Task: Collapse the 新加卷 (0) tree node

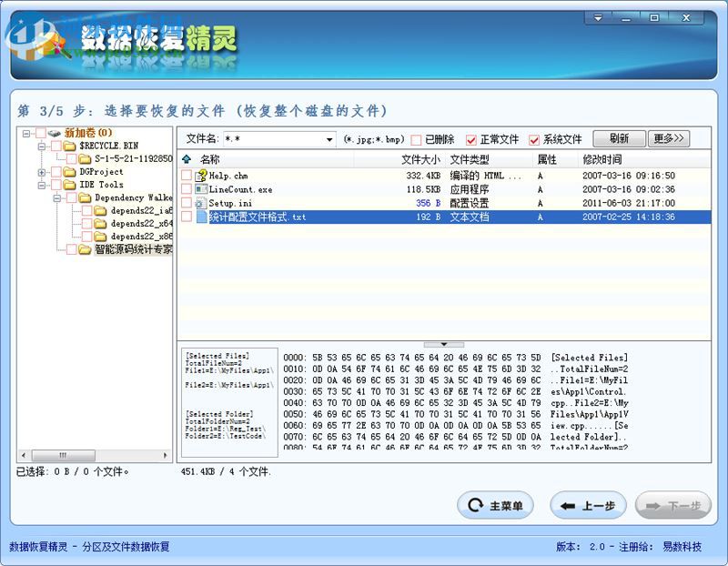Action: pos(26,133)
